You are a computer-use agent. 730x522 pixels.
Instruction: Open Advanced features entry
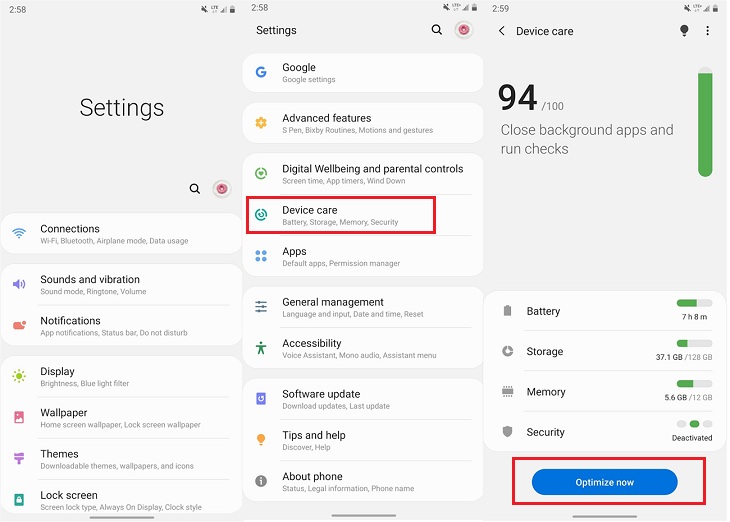363,123
